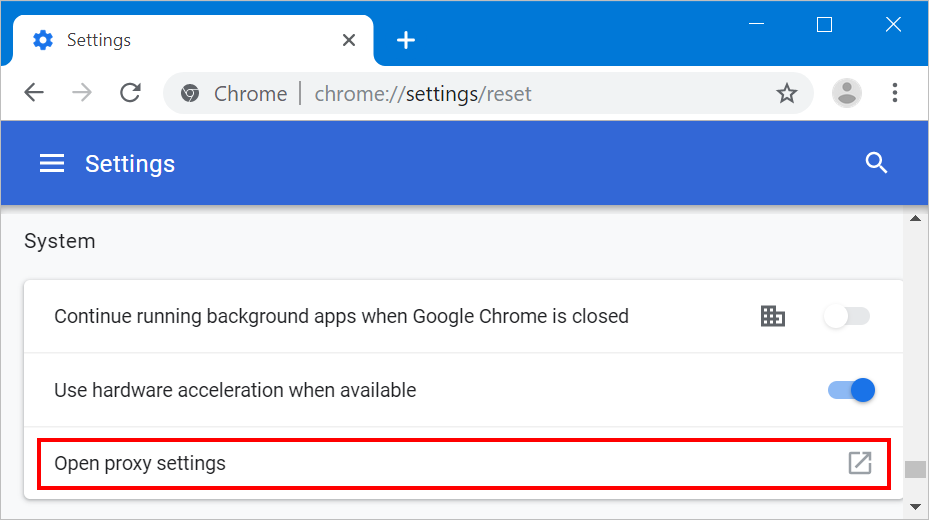This screenshot has height=520, width=929.
Task: Click the scrollbar up arrow
Action: [x=915, y=218]
